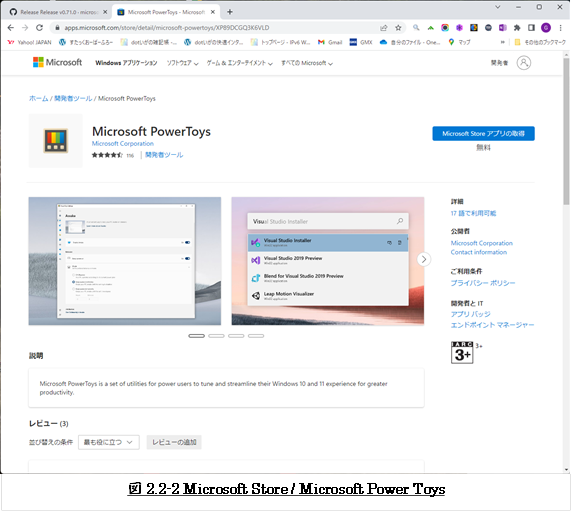This screenshot has width=571, height=511.
Task: Click the purple profile avatar in Chrome
Action: pyautogui.click(x=546, y=28)
